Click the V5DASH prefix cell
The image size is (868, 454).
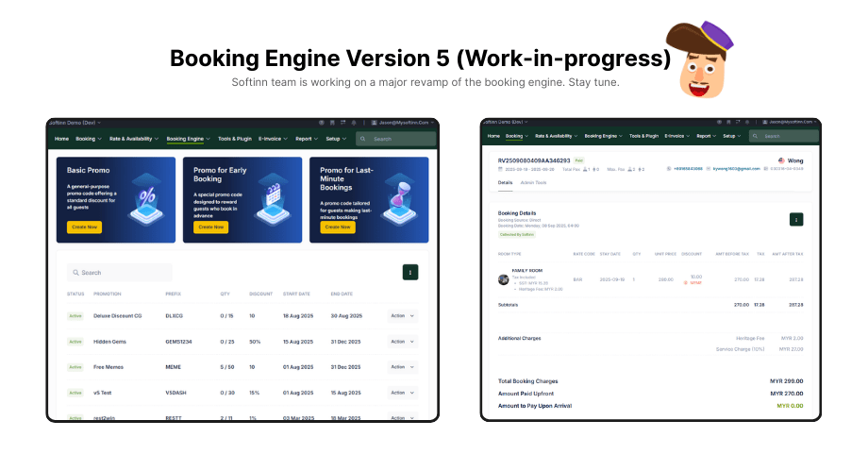click(x=176, y=393)
